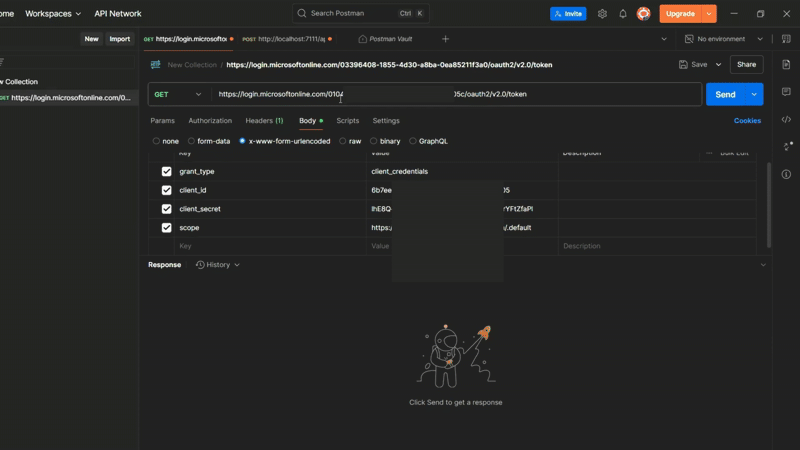Image resolution: width=800 pixels, height=450 pixels.
Task: Open the comments panel icon
Action: [786, 92]
